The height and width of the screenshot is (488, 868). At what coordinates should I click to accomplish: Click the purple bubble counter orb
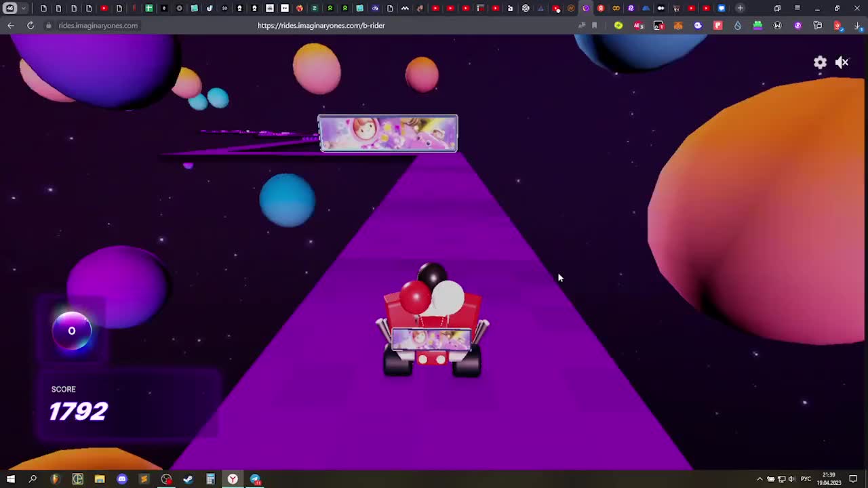pyautogui.click(x=72, y=331)
